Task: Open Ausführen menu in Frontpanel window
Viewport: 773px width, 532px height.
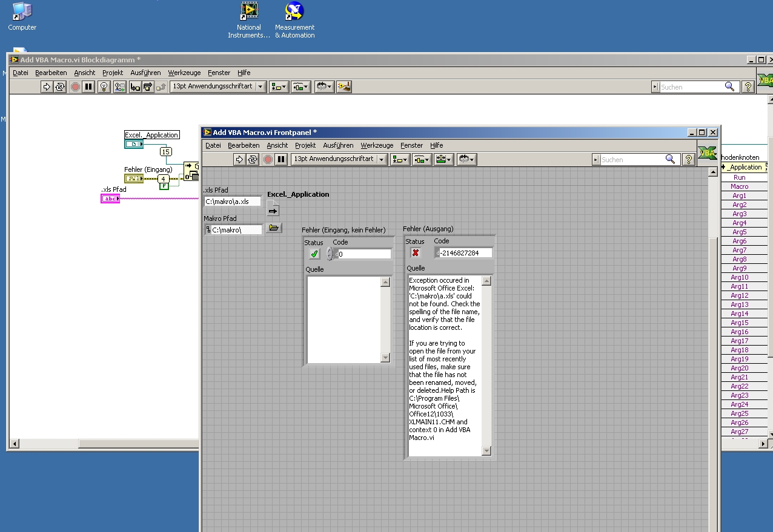Action: pyautogui.click(x=338, y=145)
